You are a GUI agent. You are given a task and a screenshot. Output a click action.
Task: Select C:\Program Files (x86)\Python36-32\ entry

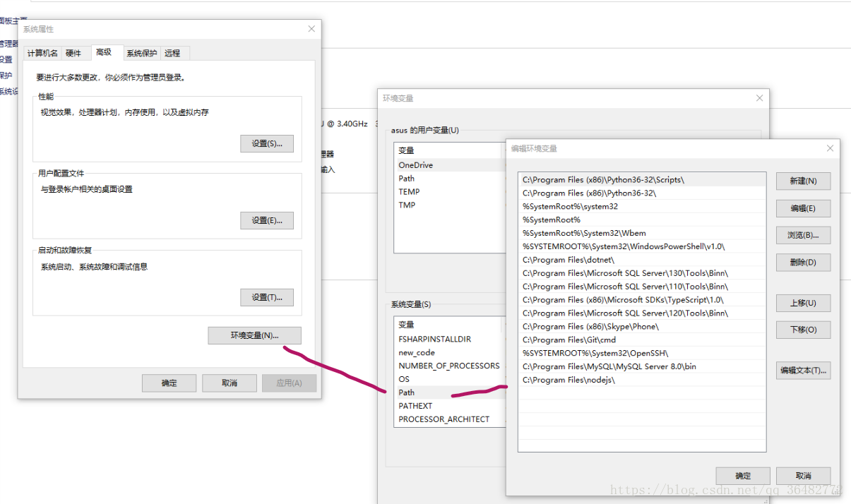(642, 193)
